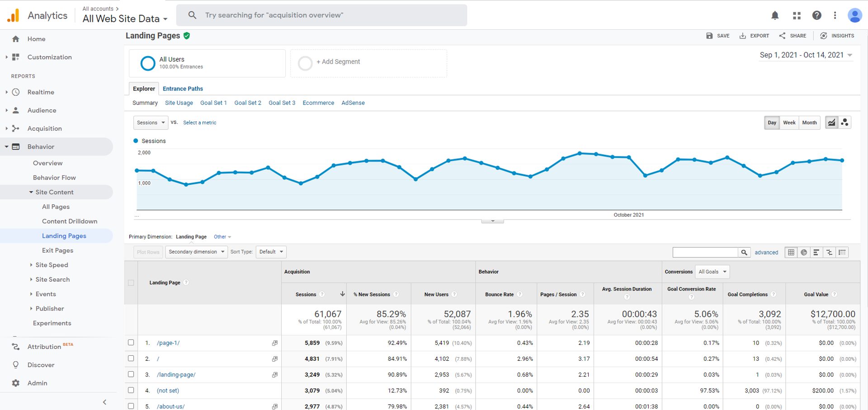Viewport: 868px width, 410px height.
Task: Open the Secondary dimension dropdown
Action: point(196,252)
